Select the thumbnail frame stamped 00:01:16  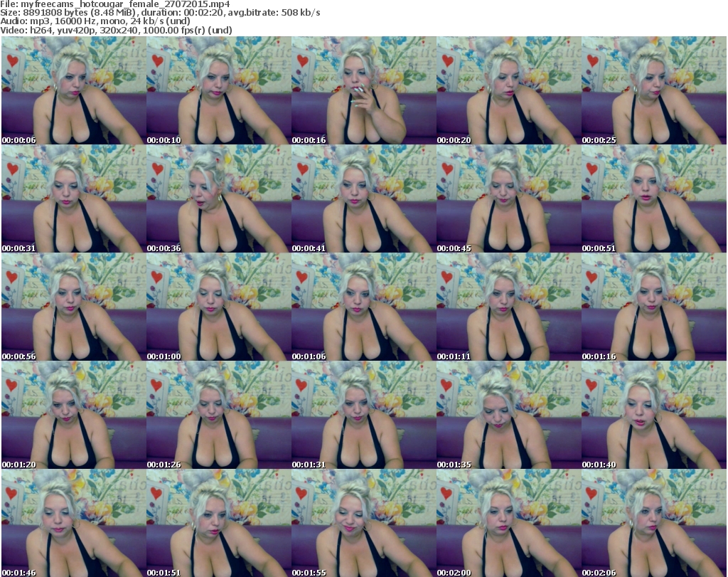[653, 307]
